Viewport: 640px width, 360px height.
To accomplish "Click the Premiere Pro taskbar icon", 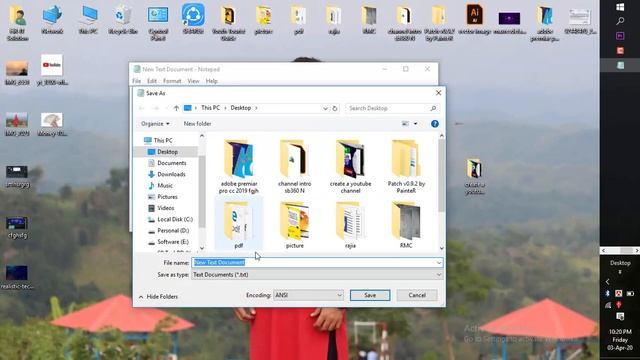I will click(620, 36).
